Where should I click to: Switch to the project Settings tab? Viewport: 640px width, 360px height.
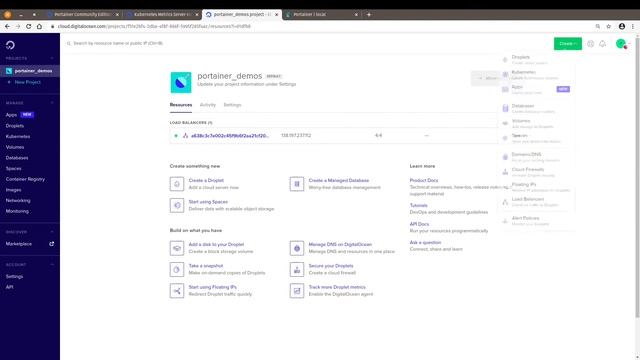pyautogui.click(x=232, y=105)
